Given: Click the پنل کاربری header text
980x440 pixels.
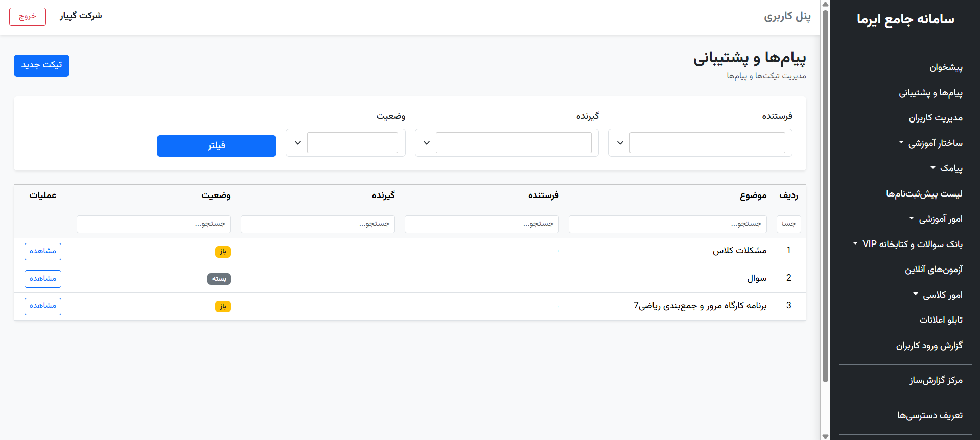Looking at the screenshot, I should 787,17.
